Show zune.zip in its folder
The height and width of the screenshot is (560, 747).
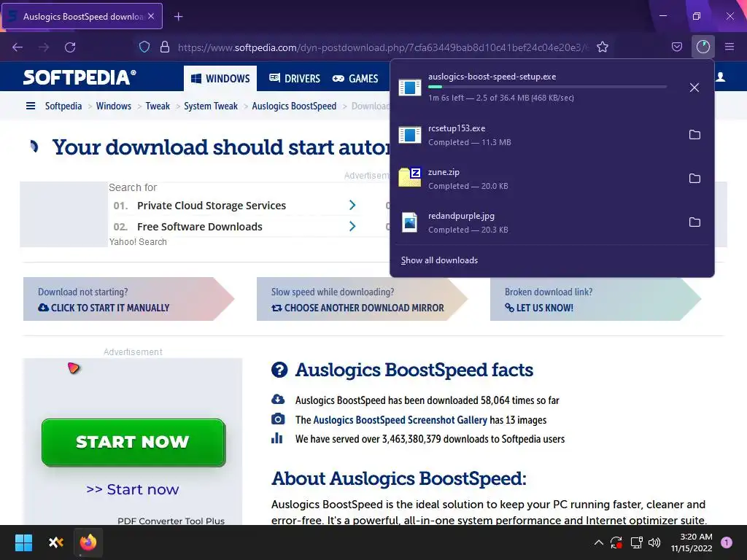tap(694, 178)
